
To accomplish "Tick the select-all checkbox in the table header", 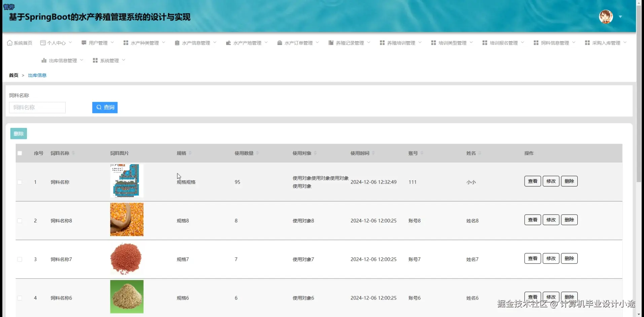I will point(20,153).
